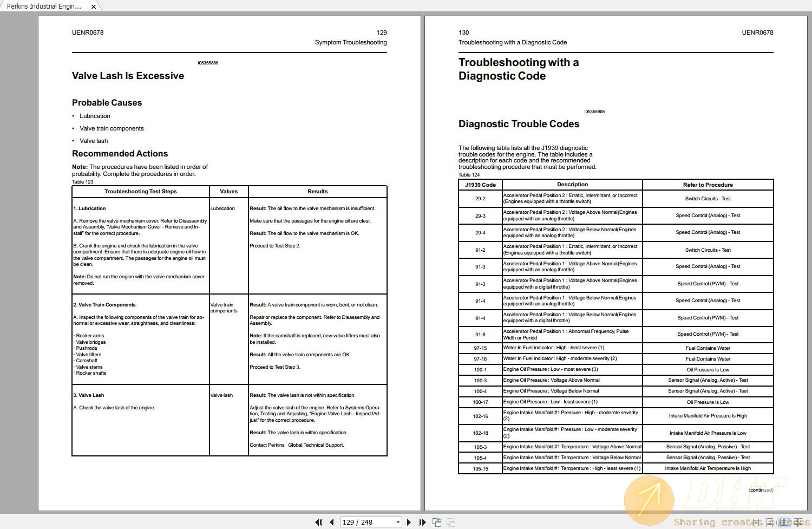This screenshot has height=529, width=812.
Task: Click code 91-8 in the table
Action: 480,335
